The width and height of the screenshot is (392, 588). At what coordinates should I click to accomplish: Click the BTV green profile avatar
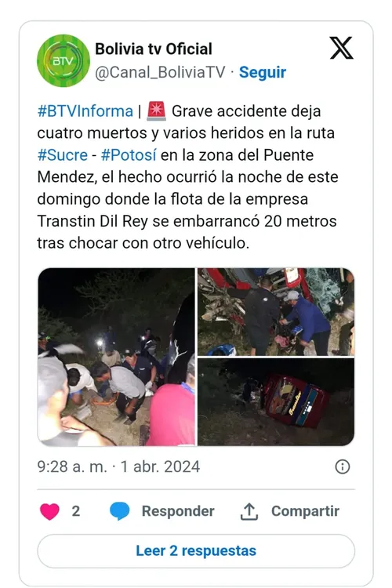tap(64, 60)
